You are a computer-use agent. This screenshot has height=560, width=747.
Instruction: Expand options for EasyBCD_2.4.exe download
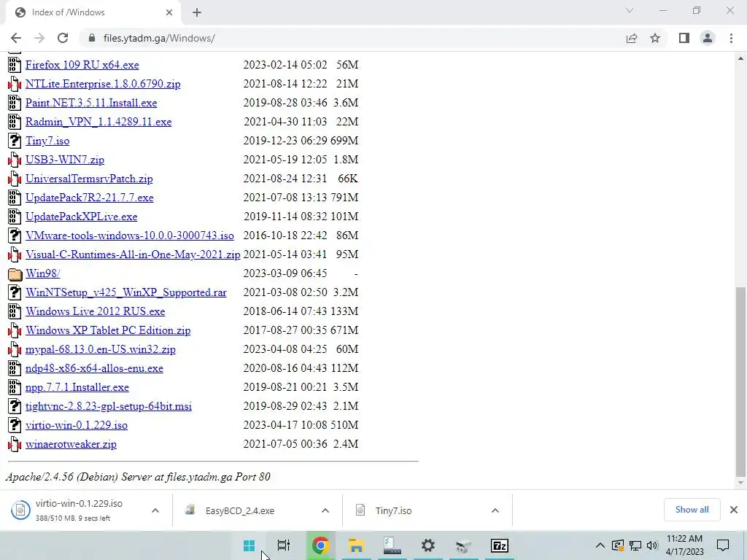tap(325, 510)
